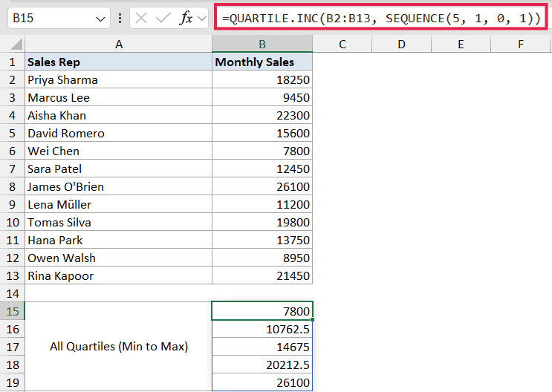Select column A header
This screenshot has width=552, height=392.
(119, 45)
